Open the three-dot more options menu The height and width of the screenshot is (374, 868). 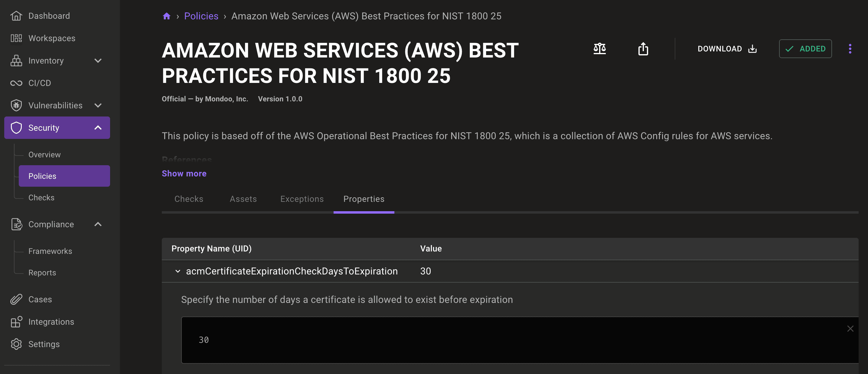850,48
